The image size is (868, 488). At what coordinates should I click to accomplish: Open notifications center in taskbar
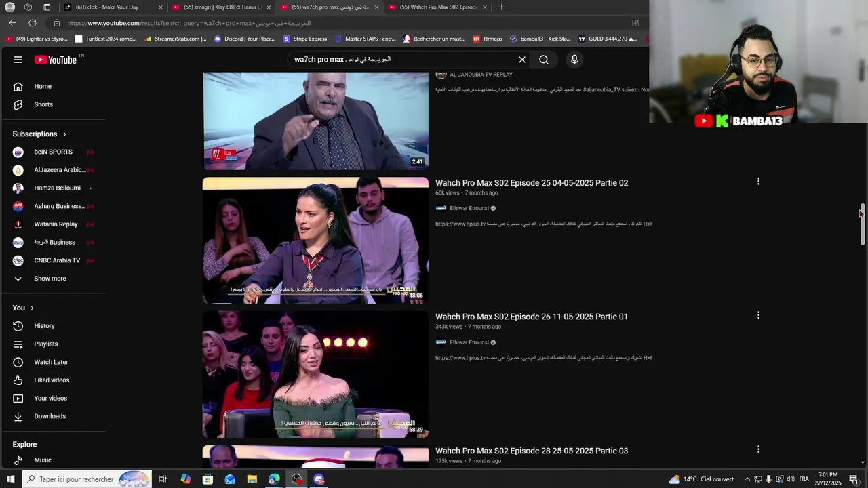tap(854, 479)
